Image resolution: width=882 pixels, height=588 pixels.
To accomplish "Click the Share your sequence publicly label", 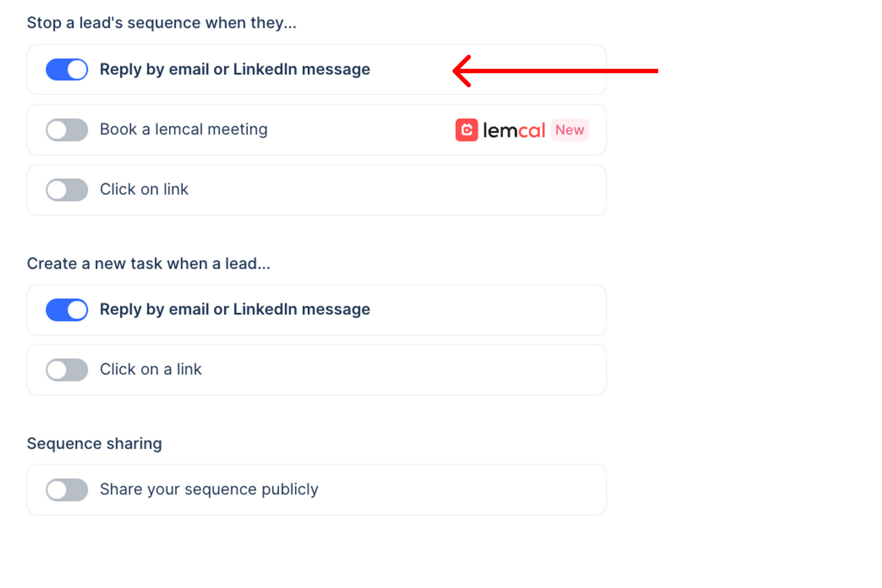I will (209, 489).
